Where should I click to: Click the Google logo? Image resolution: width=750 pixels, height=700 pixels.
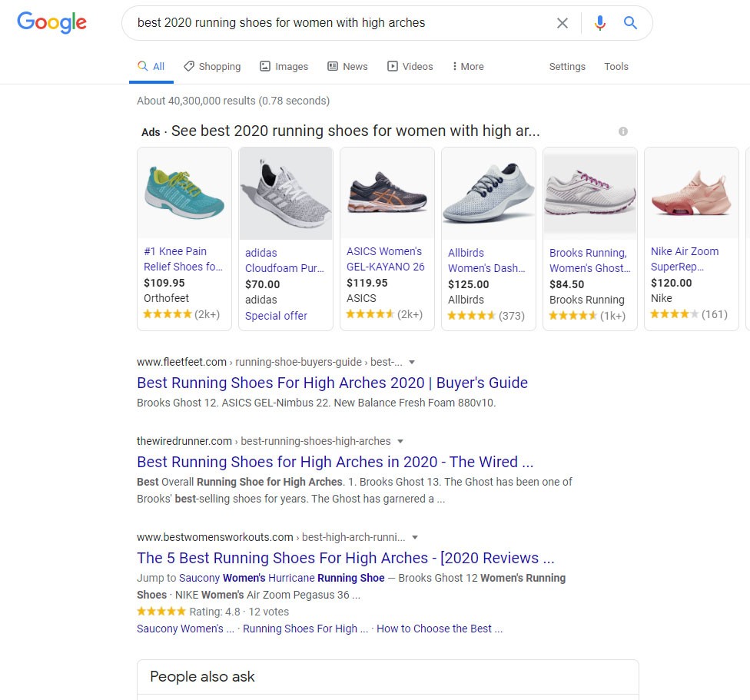point(51,22)
